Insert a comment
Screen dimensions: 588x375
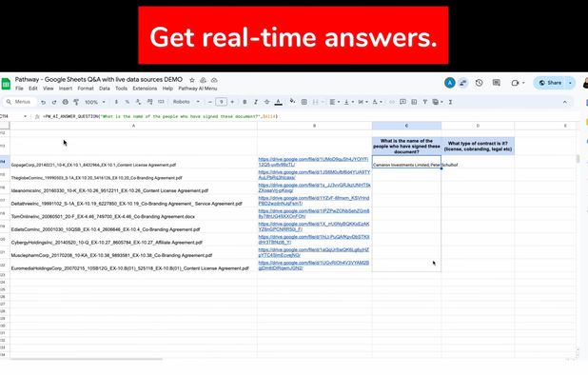pyautogui.click(x=402, y=102)
